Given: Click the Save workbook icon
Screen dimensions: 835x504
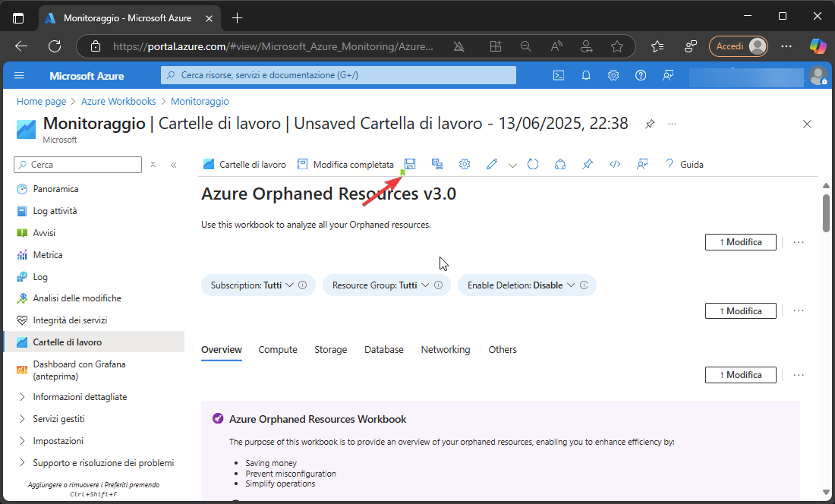Looking at the screenshot, I should pyautogui.click(x=410, y=164).
